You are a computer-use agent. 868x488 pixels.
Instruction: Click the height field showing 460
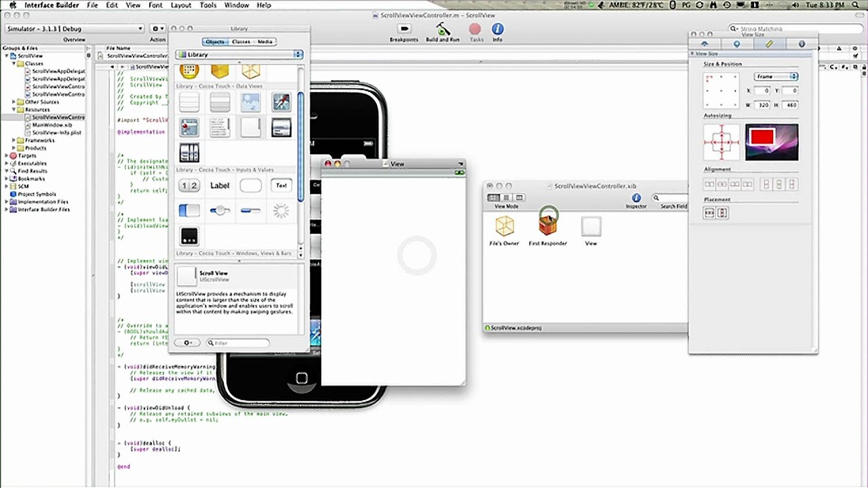click(x=790, y=105)
